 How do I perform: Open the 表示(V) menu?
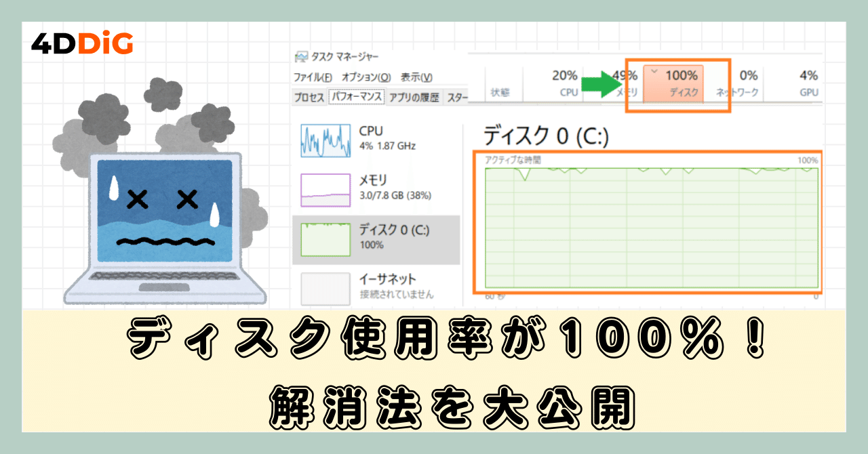coord(416,77)
